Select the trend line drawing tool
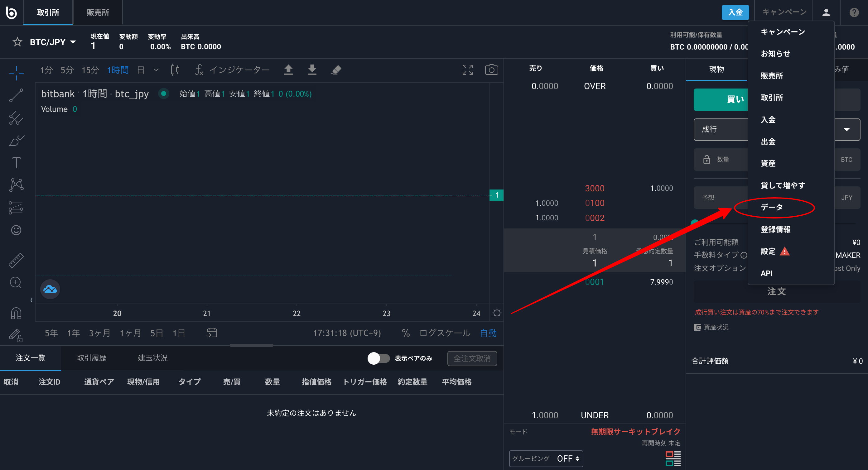This screenshot has height=470, width=868. (x=16, y=95)
